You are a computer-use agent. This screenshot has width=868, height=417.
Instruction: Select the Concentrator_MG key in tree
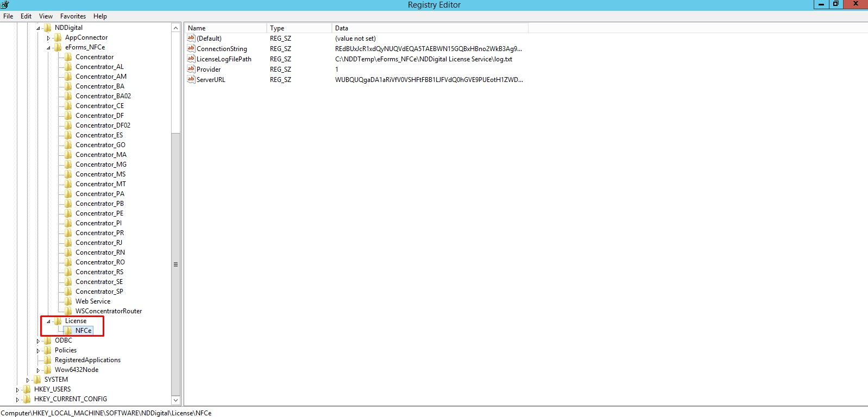tap(101, 165)
